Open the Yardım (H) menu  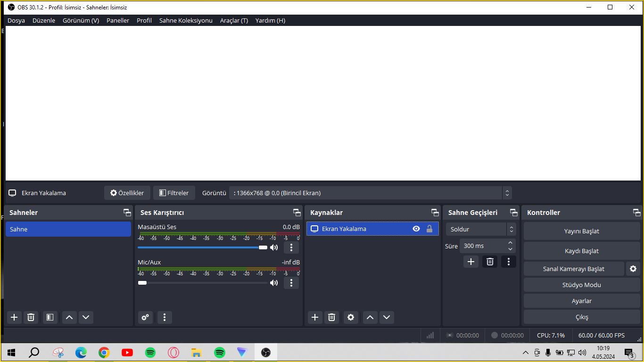[x=270, y=20]
